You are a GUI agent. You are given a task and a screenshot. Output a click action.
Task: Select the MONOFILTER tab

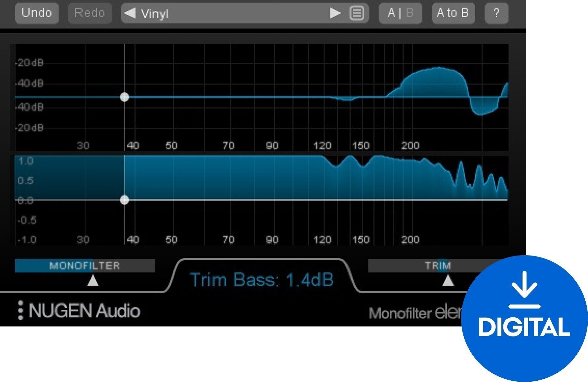coord(84,266)
